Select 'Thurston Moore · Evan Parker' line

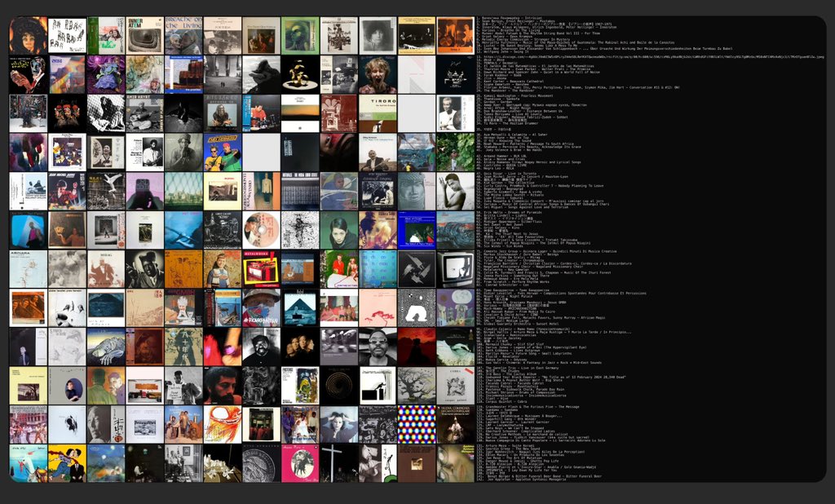point(533,69)
